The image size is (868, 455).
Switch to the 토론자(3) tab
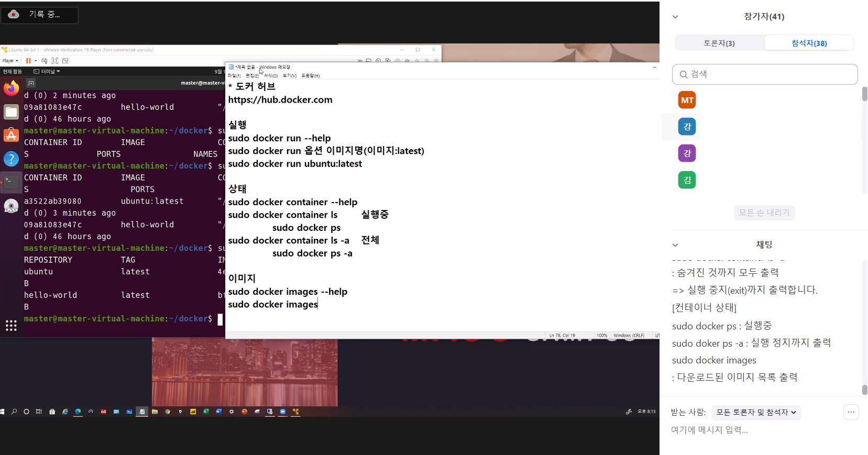point(719,43)
